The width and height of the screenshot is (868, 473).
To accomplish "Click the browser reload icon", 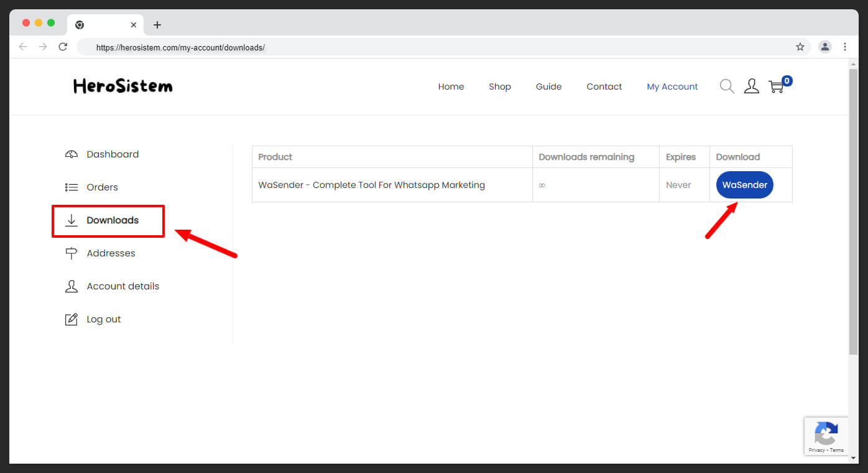I will (x=63, y=47).
